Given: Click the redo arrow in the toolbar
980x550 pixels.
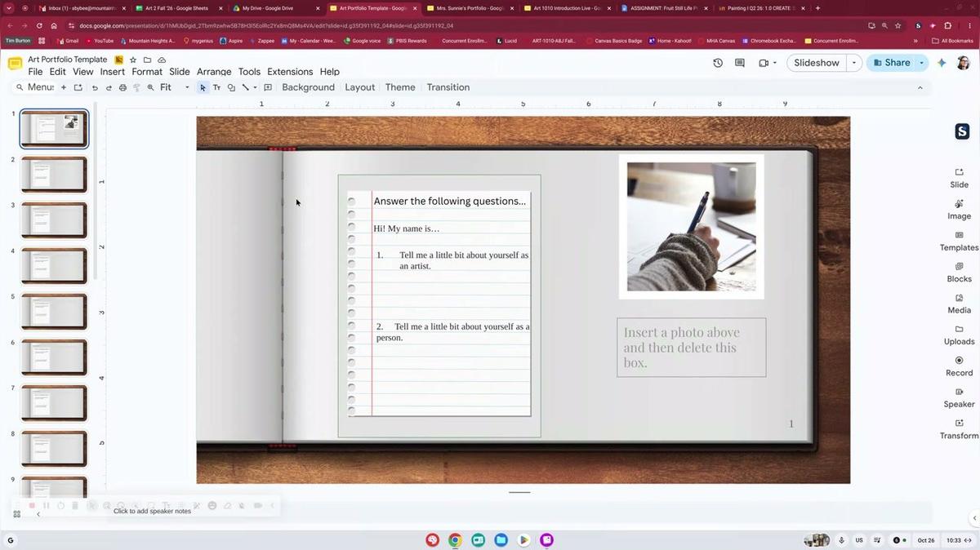Looking at the screenshot, I should (109, 87).
